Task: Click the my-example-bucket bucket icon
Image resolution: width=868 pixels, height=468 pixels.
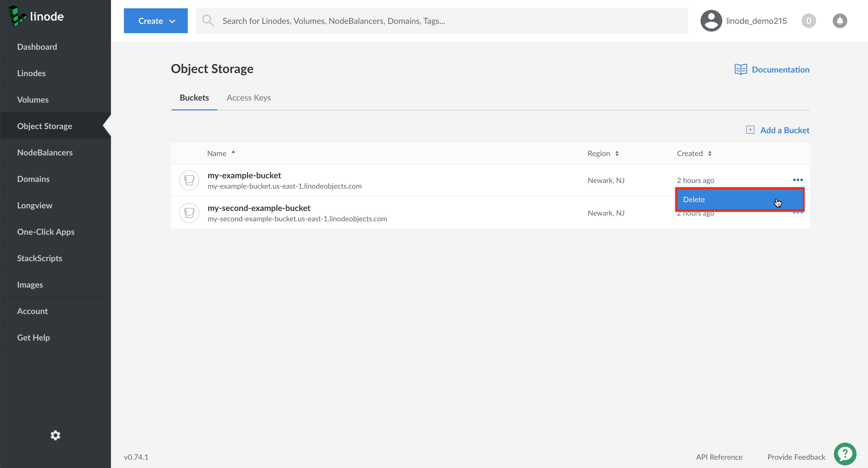Action: coord(189,180)
